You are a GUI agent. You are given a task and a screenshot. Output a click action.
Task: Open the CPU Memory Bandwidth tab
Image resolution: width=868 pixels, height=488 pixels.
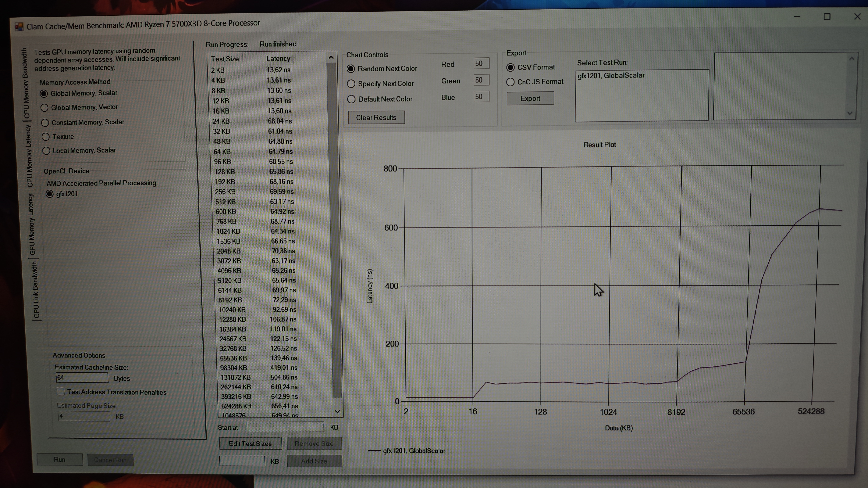[26, 83]
